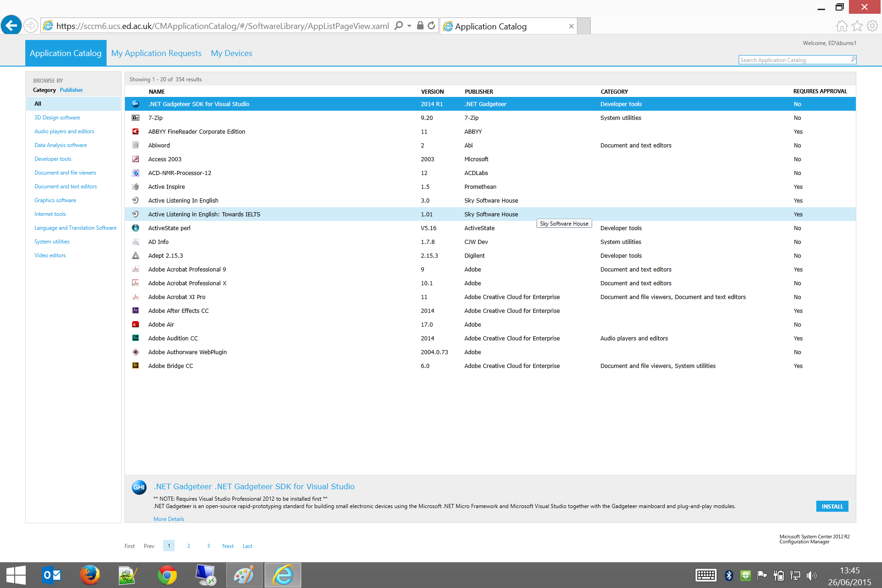
Task: Click the ABBYY FineReader row icon
Action: point(136,132)
